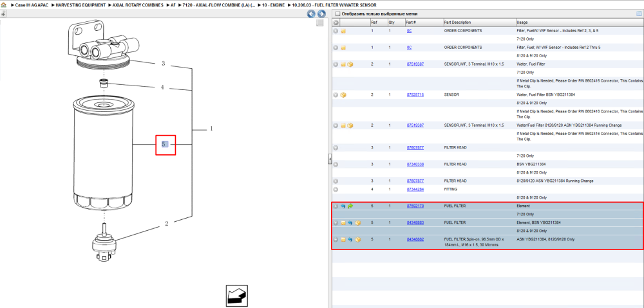Open 10 - ENGINE in the breadcrumb
644x308 pixels.
(x=273, y=5)
